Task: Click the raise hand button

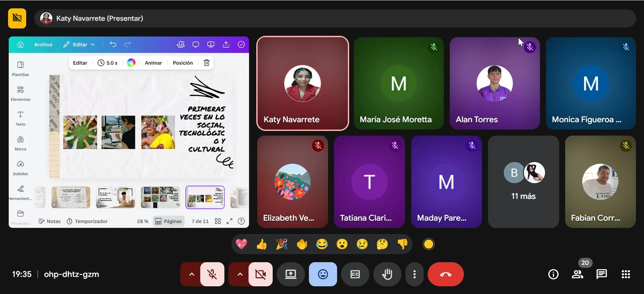Action: tap(387, 274)
